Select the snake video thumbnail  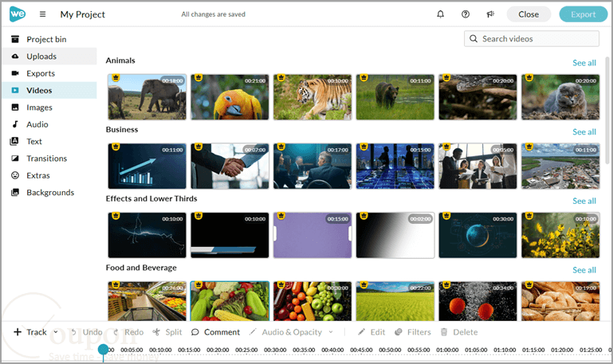click(x=477, y=97)
